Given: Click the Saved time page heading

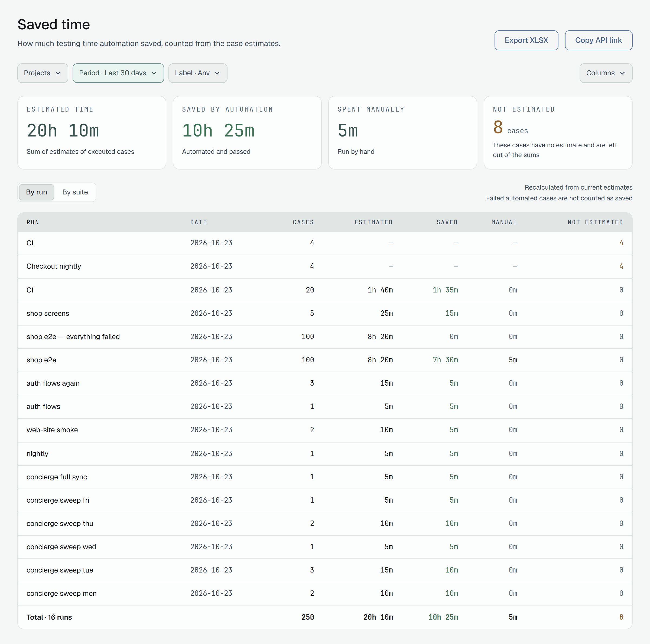Looking at the screenshot, I should 54,25.
